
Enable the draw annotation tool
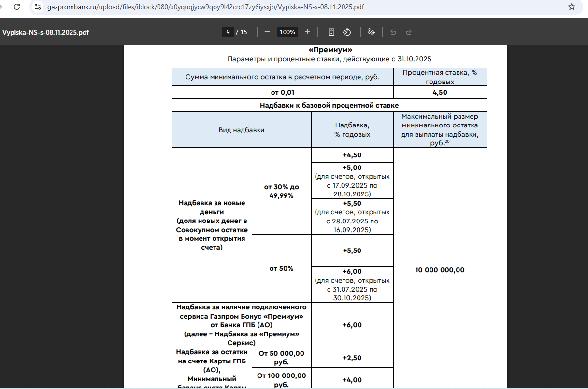tap(371, 32)
